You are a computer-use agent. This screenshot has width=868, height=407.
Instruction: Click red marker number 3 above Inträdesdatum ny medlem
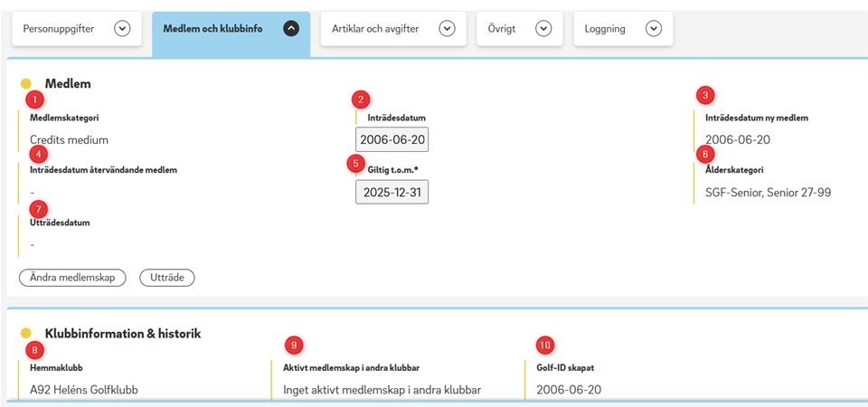click(705, 95)
